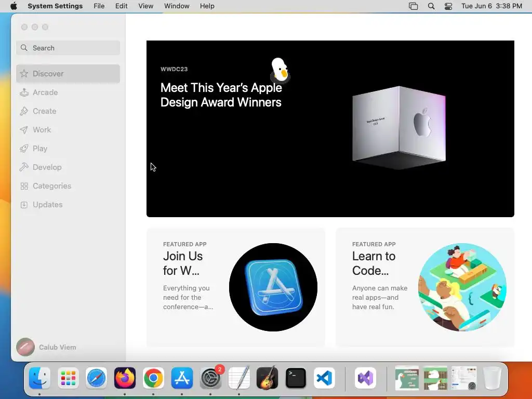Open Finder from the Dock
Viewport: 532px width, 399px height.
coord(39,378)
